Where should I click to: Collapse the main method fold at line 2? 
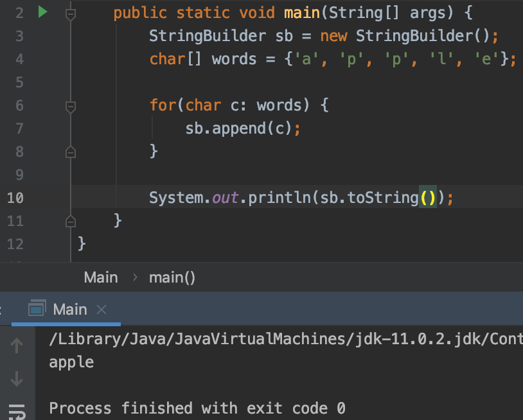(71, 14)
